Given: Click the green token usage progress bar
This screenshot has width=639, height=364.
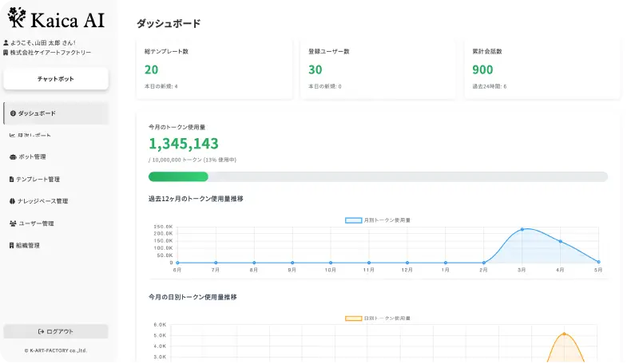Looking at the screenshot, I should pos(178,176).
